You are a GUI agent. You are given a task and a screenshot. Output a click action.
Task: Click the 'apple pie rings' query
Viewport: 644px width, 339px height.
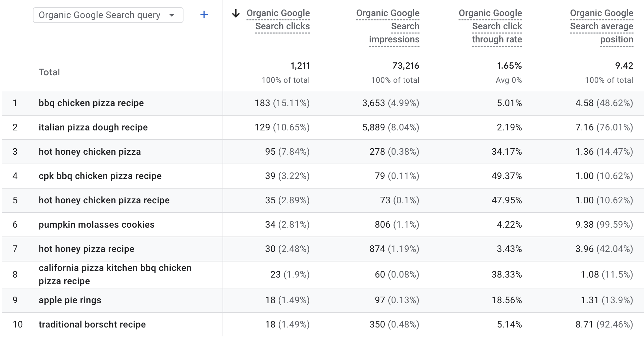(x=70, y=300)
